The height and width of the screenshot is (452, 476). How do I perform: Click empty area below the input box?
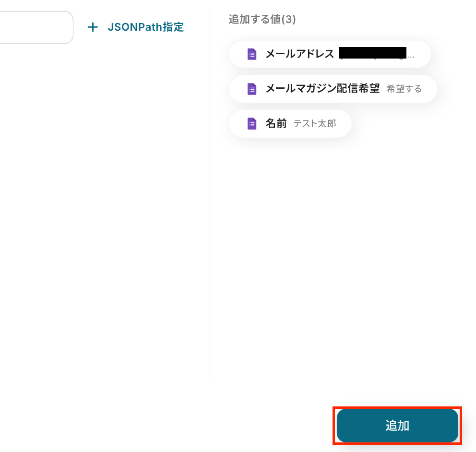(96, 192)
